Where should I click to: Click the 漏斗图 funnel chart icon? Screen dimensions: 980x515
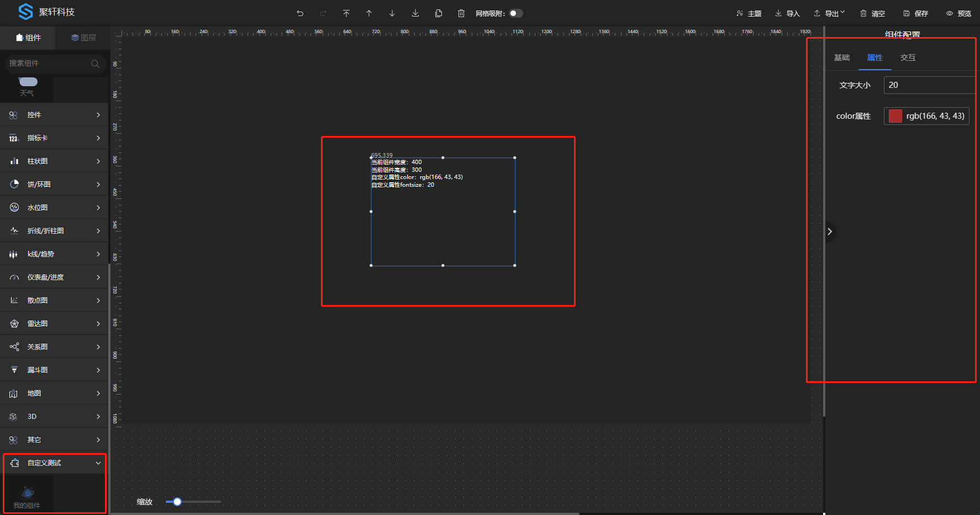(x=14, y=370)
